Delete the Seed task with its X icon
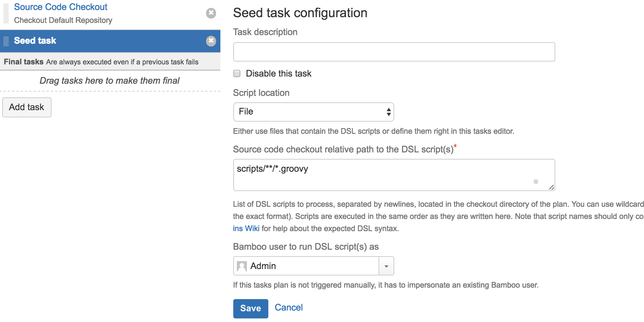 coord(211,41)
